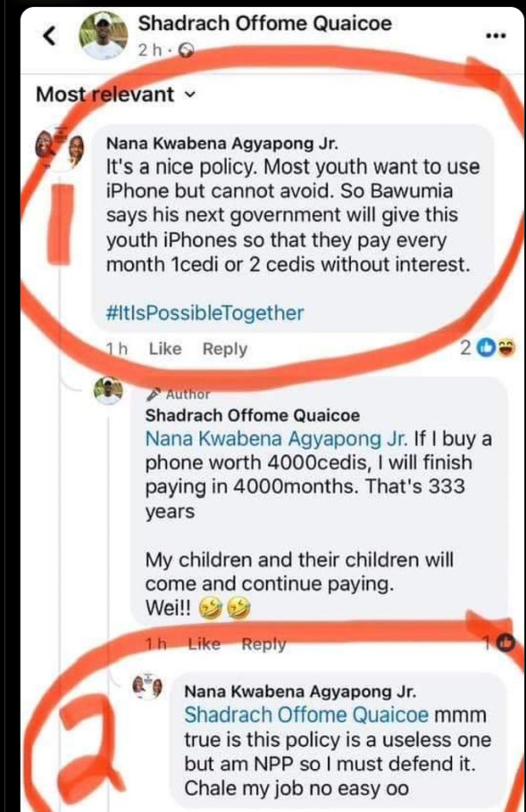Click the Author badge pencil icon
Screen dimensions: 526x812
point(153,394)
